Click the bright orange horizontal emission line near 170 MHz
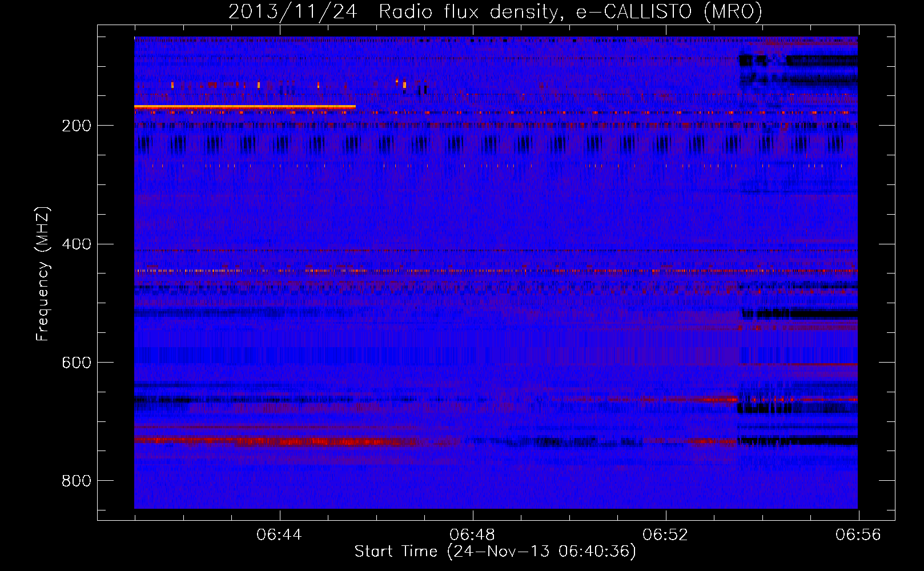 (245, 107)
